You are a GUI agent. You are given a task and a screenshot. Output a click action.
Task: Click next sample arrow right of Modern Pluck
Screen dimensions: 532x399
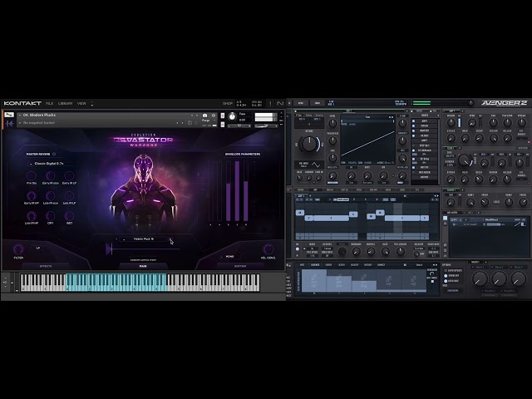(170, 239)
